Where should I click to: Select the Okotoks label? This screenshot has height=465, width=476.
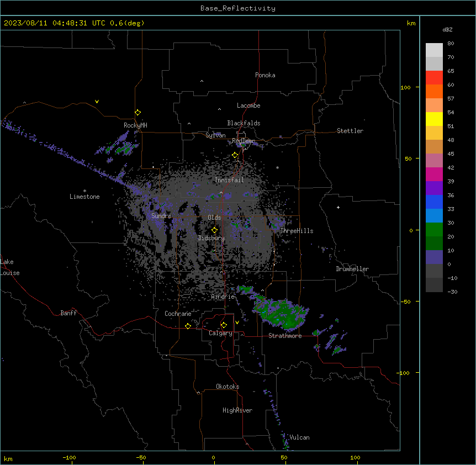228,387
